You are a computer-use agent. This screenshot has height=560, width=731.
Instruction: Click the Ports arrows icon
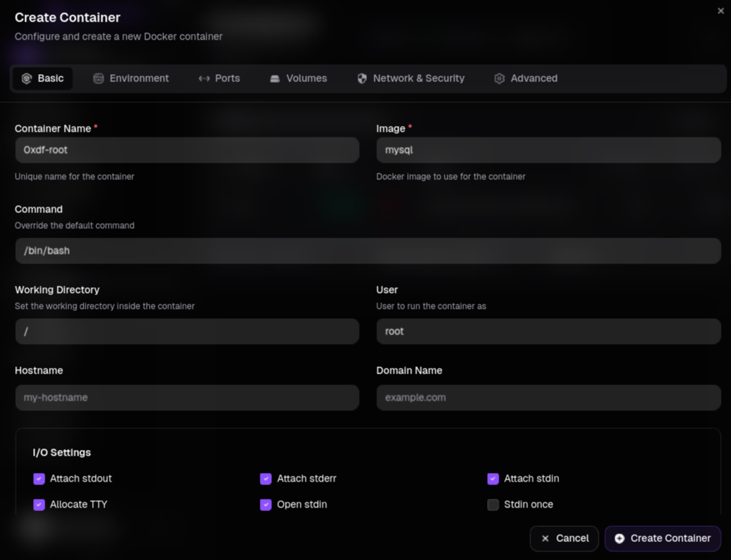tap(204, 78)
